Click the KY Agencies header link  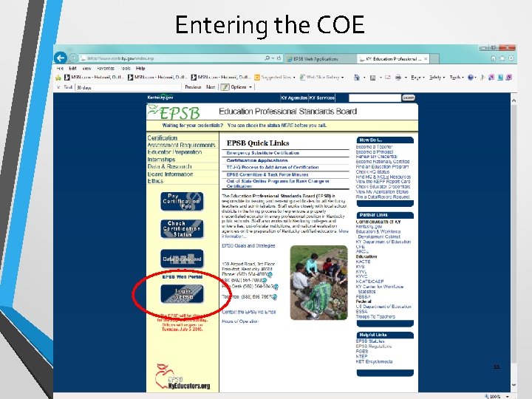click(x=294, y=98)
